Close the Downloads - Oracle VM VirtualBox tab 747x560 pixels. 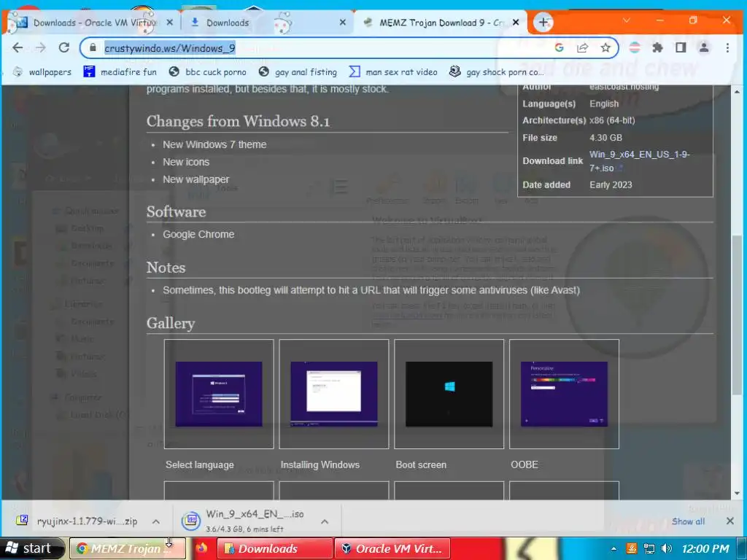(x=170, y=23)
